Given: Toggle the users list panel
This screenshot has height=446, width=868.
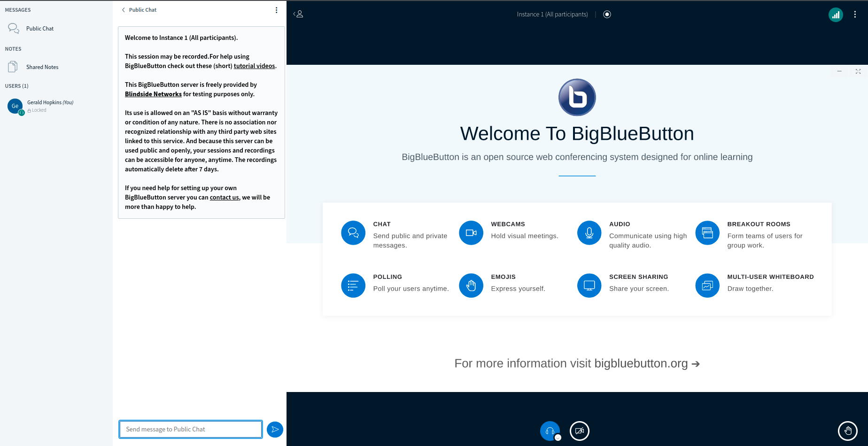Looking at the screenshot, I should [299, 14].
